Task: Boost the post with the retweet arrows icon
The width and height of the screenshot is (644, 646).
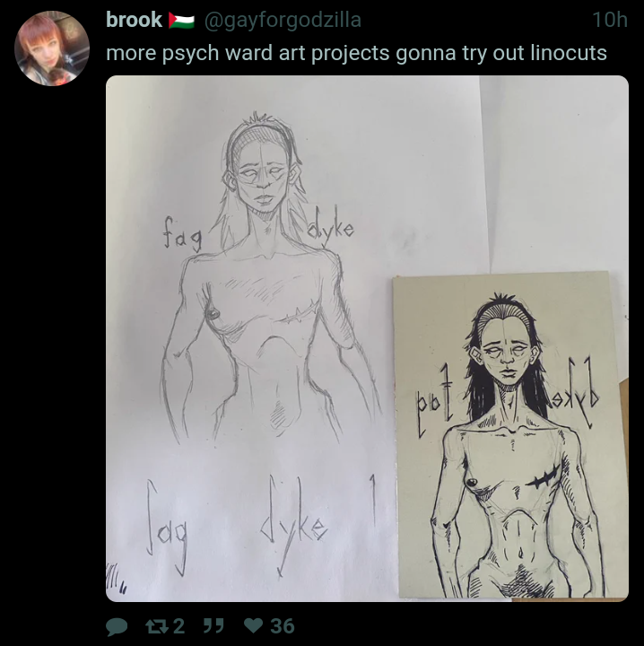Action: pos(156,626)
